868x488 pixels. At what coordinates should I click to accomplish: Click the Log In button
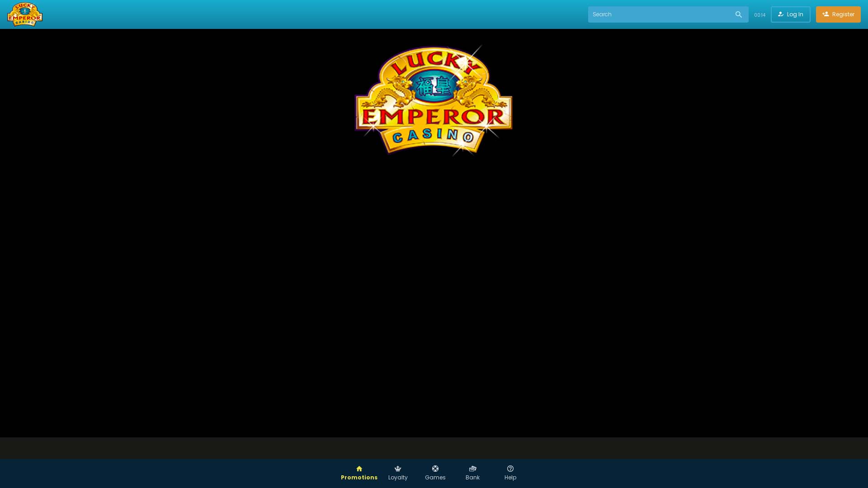click(790, 14)
